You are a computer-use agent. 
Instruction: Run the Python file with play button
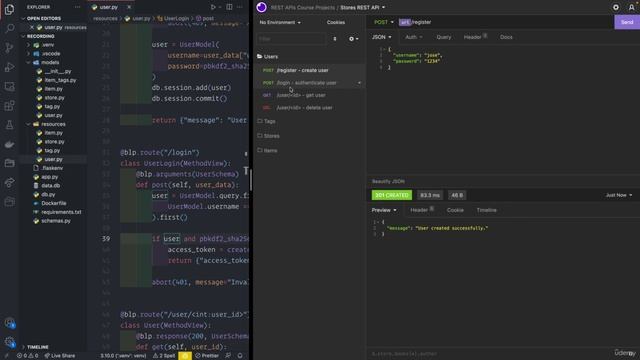(213, 7)
